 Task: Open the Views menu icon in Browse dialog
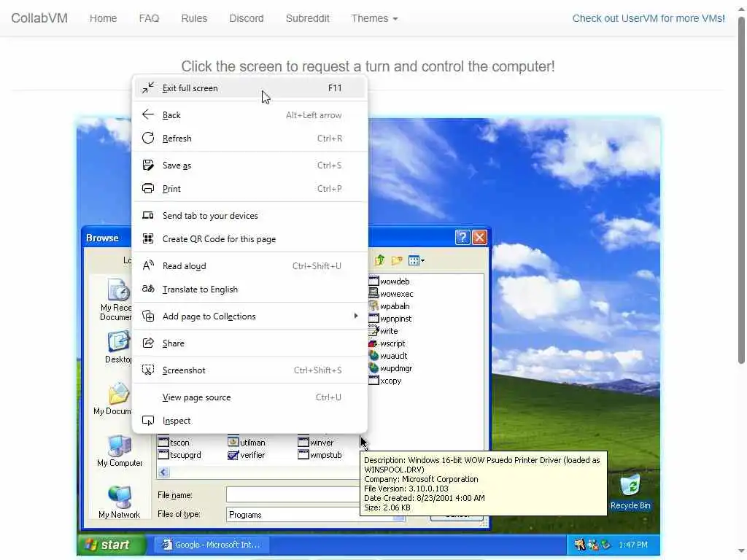pos(416,260)
